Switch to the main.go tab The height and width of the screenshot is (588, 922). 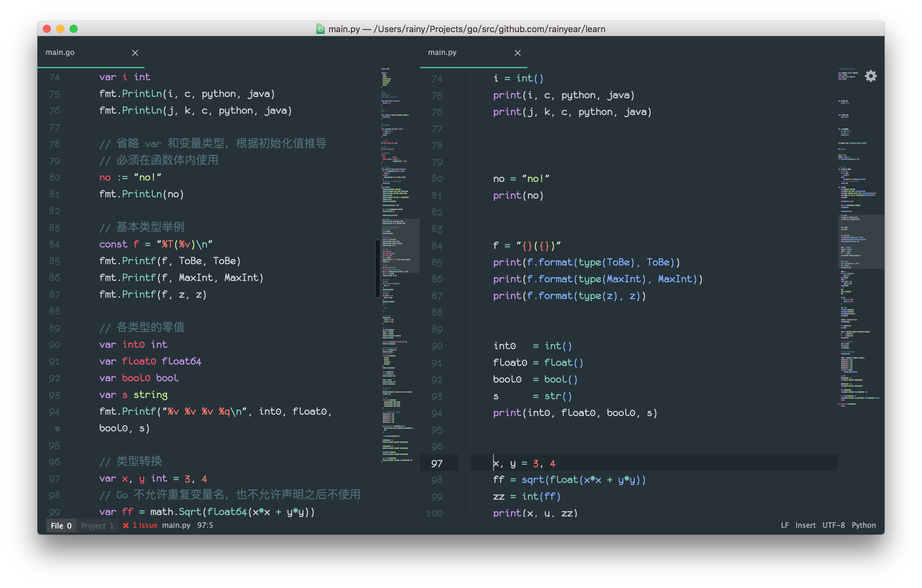60,52
